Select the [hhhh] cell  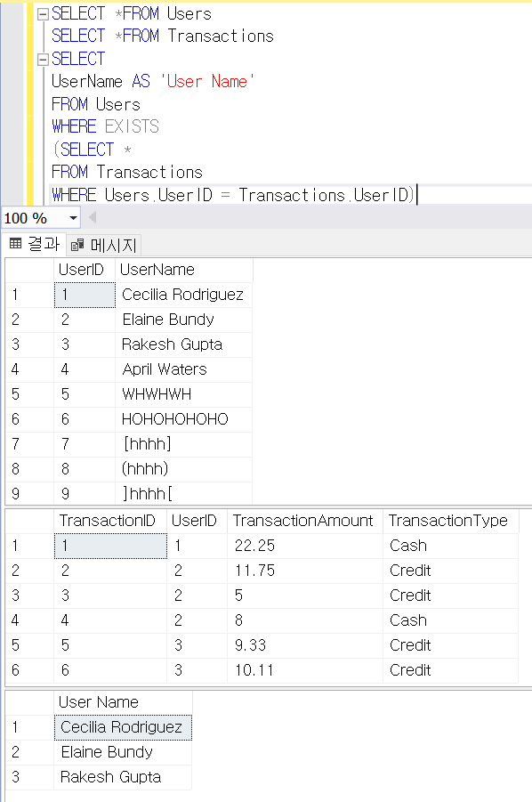(x=183, y=444)
